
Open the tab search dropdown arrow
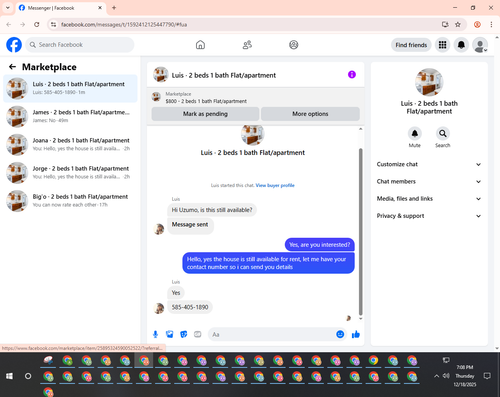8,8
